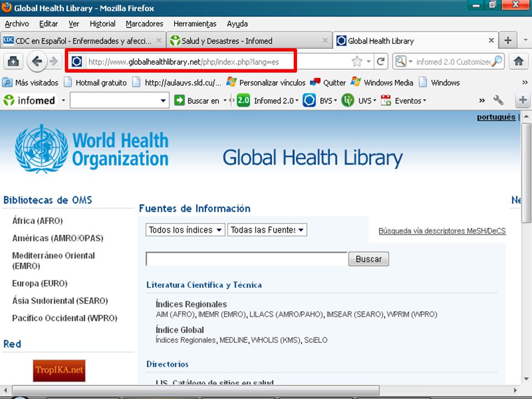Open the Ayuda menu
532x399 pixels.
pyautogui.click(x=237, y=24)
